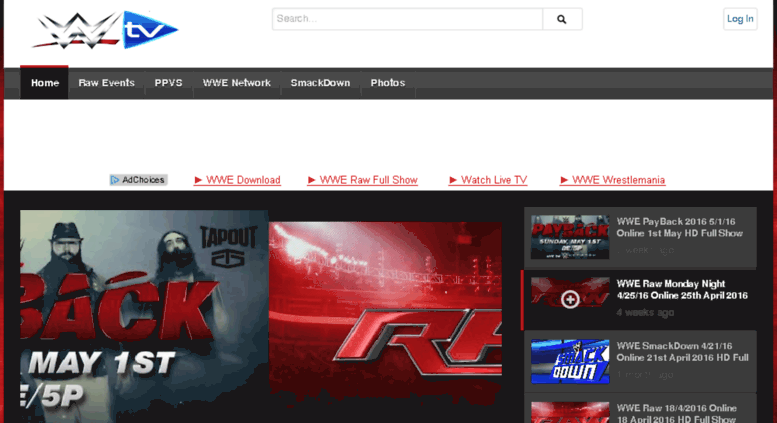Follow the WWE Raw Full Show link

[x=363, y=180]
